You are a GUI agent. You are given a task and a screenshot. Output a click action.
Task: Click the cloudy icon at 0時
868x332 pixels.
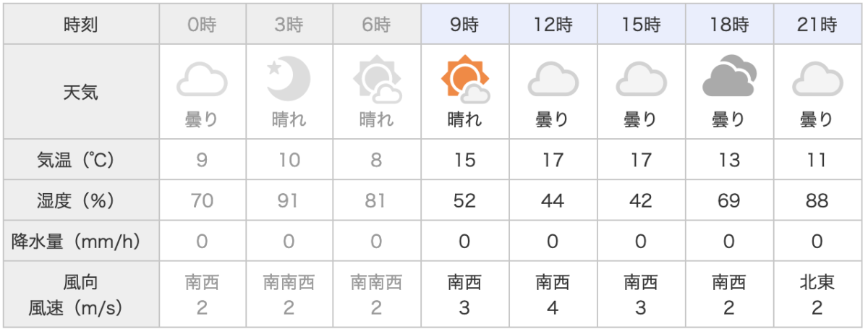(201, 79)
